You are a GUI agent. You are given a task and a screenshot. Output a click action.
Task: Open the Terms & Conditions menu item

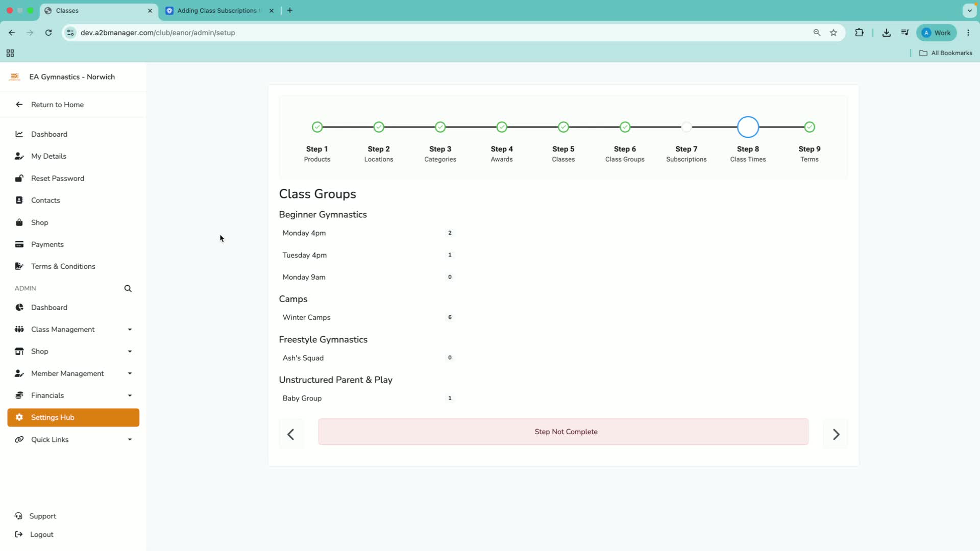73,266
